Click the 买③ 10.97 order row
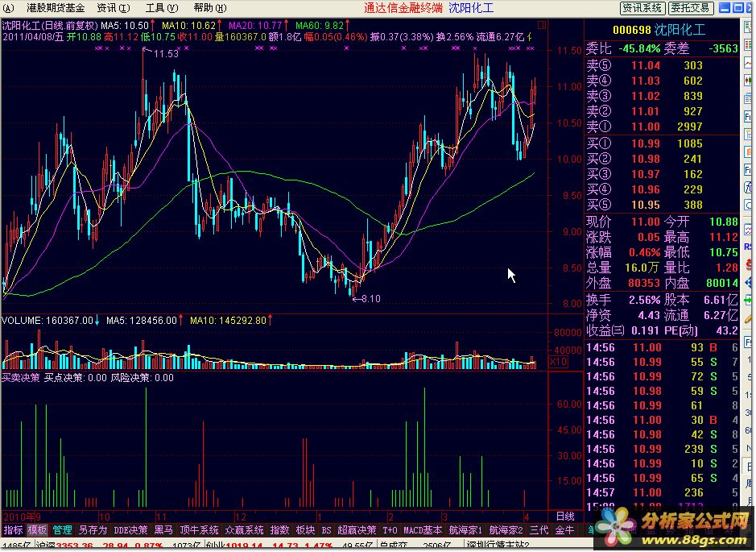Image resolution: width=756 pixels, height=552 pixels. tap(662, 174)
